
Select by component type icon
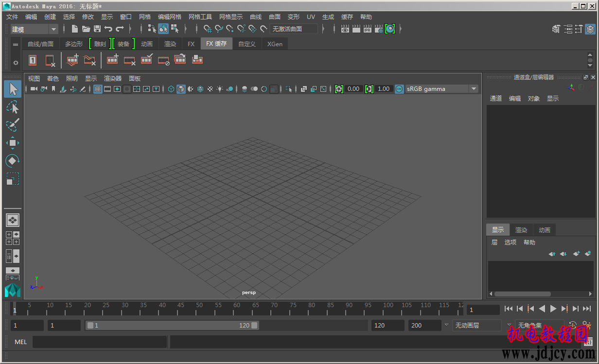click(x=175, y=29)
